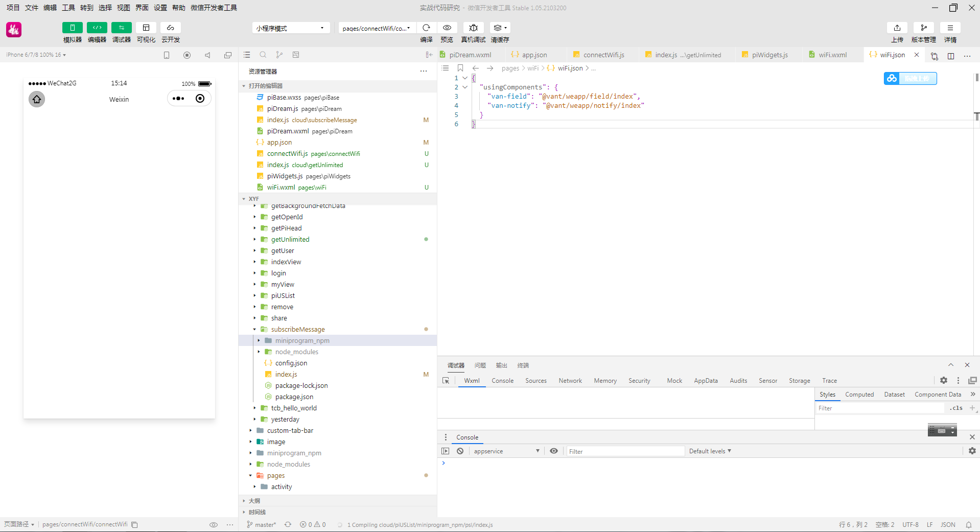
Task: Open devtools settings gear icon
Action: click(x=944, y=380)
